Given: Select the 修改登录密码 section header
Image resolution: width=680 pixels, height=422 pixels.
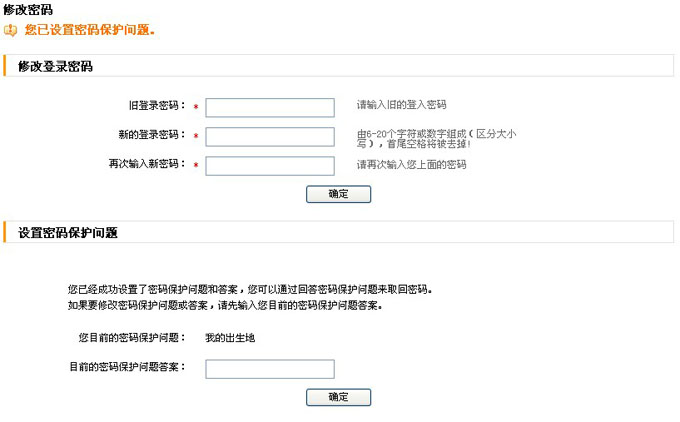Looking at the screenshot, I should tap(55, 66).
